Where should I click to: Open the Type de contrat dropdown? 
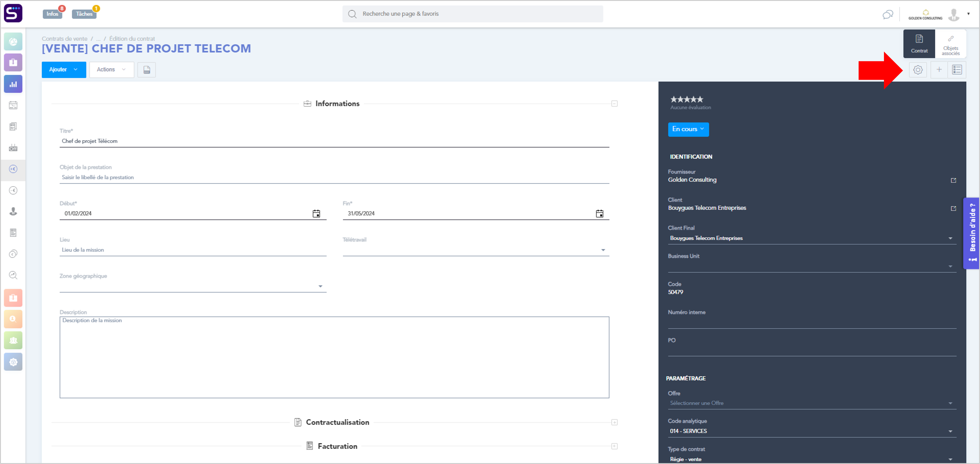[812, 459]
